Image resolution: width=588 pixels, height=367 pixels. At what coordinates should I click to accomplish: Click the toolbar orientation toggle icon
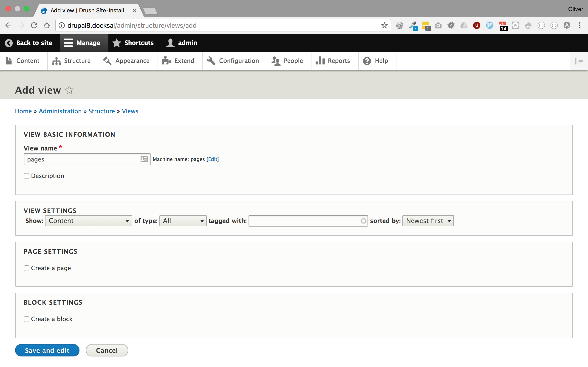pyautogui.click(x=579, y=61)
